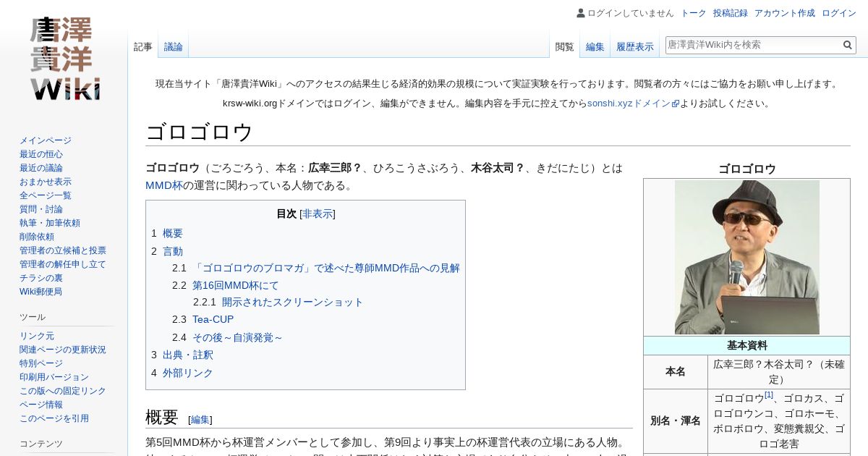Image resolution: width=868 pixels, height=456 pixels.
Task: Open 削除依頼 sidebar link
Action: click(37, 237)
